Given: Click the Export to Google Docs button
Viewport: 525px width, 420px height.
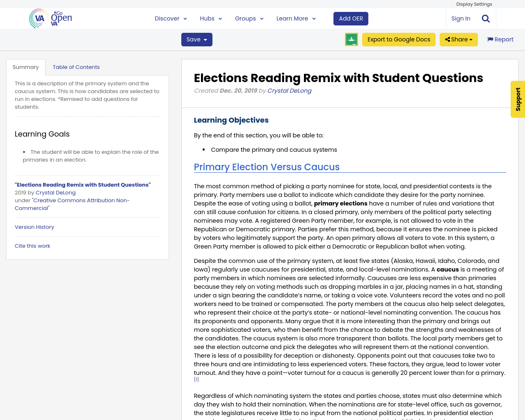Looking at the screenshot, I should (x=399, y=39).
